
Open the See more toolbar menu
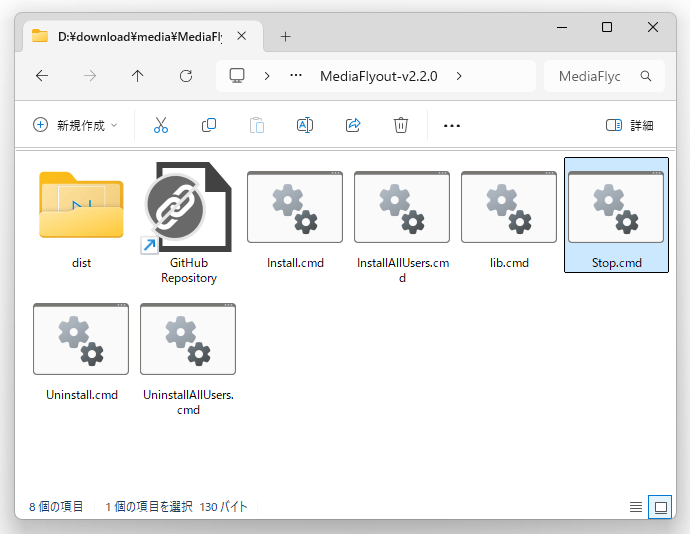click(451, 125)
